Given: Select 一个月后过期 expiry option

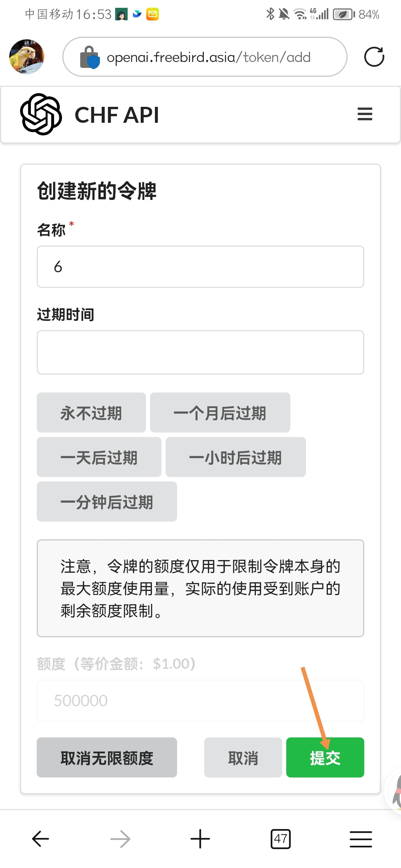Looking at the screenshot, I should pos(220,412).
